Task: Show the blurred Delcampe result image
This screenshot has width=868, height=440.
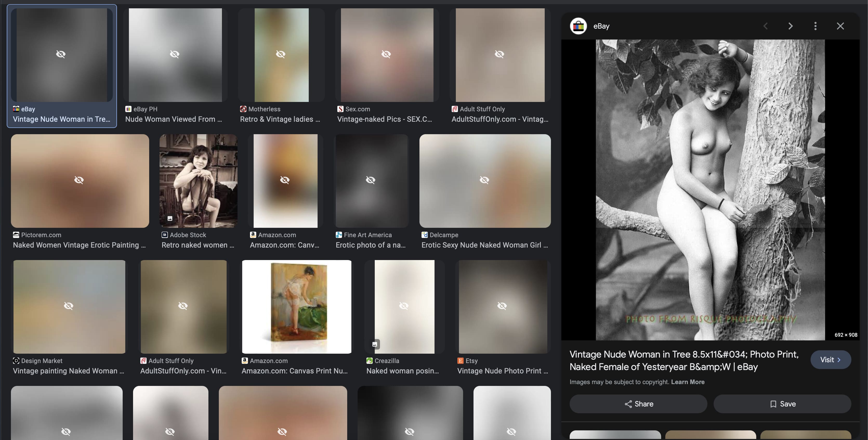Action: pyautogui.click(x=484, y=180)
